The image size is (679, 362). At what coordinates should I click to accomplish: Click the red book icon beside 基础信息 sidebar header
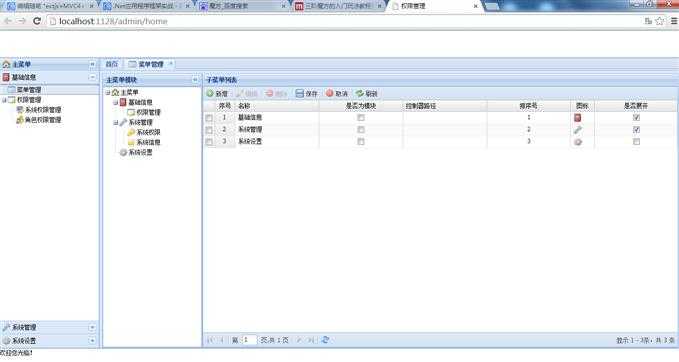pyautogui.click(x=6, y=77)
